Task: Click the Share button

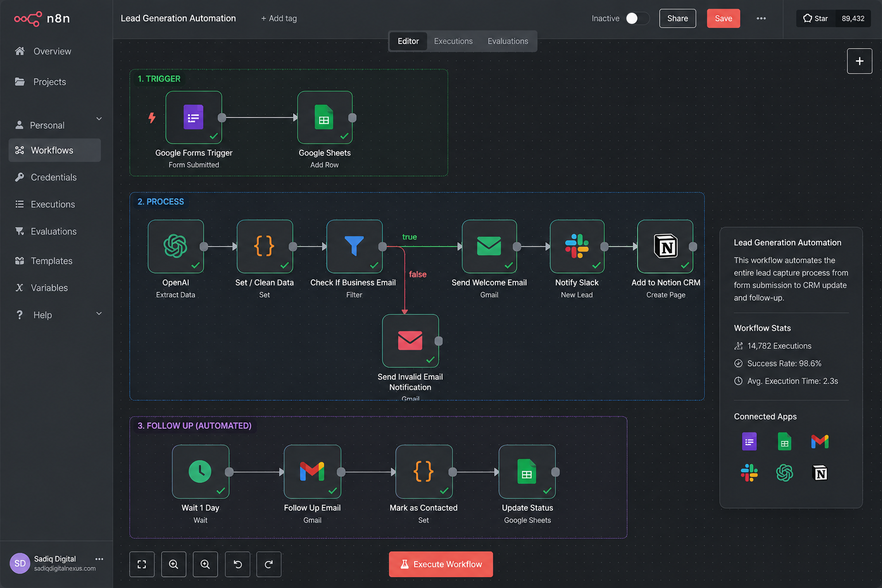Action: coord(678,18)
